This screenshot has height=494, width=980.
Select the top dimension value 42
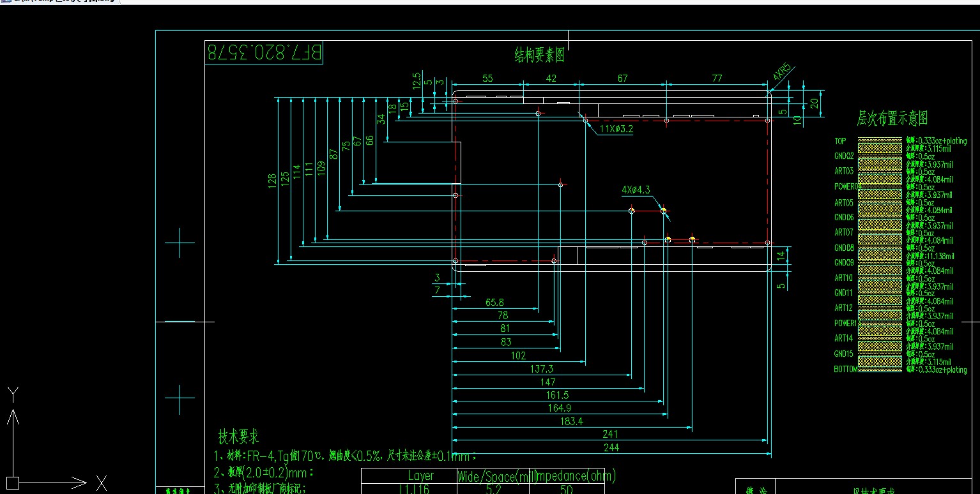tap(551, 79)
